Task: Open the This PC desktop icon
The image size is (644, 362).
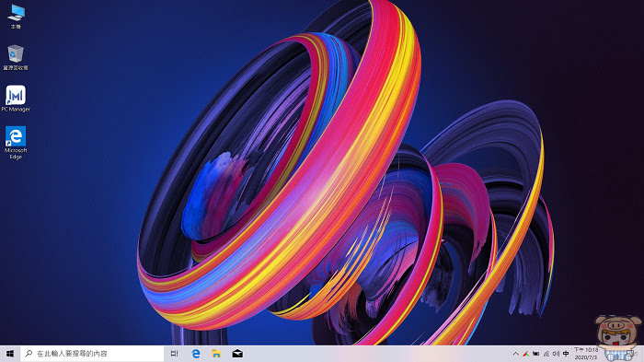Action: pos(16,17)
